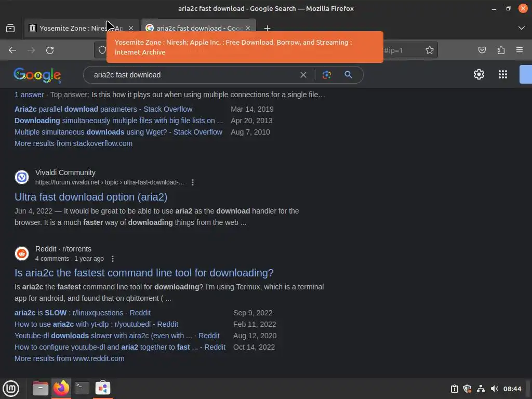Open 'Aria2c parallel download parameters' link
Viewport: 532px width, 399px height.
(103, 109)
